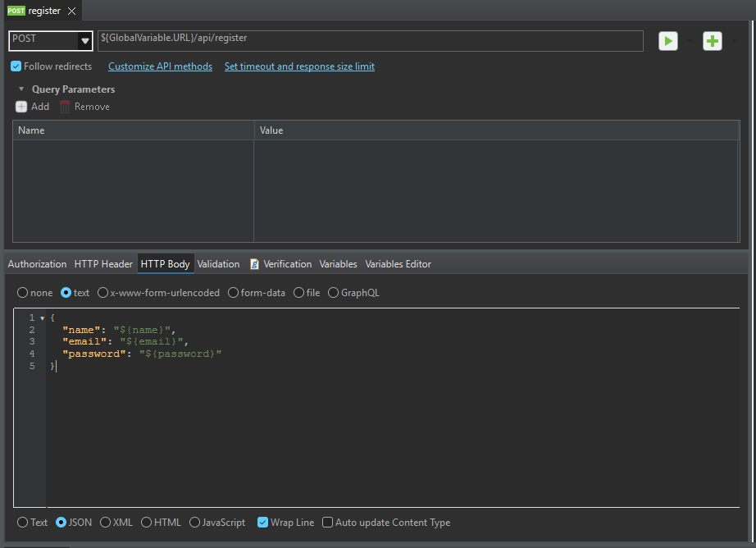Screen dimensions: 756x548
Task: Open the HTTP Header tab
Action: pyautogui.click(x=103, y=264)
